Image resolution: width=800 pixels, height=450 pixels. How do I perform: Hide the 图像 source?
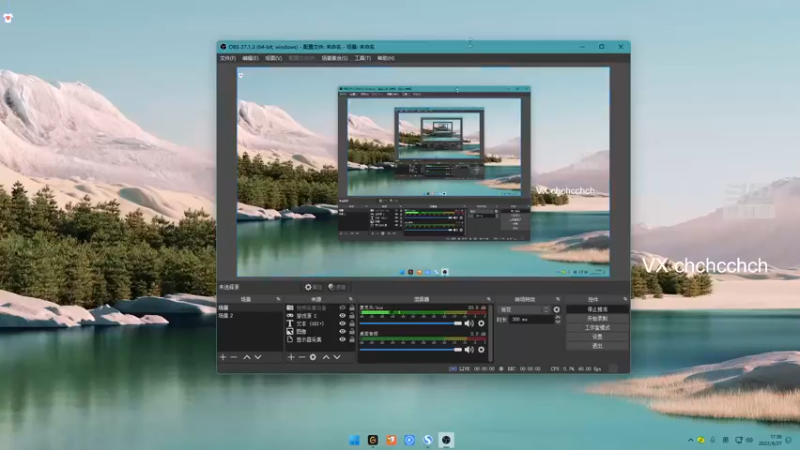tap(342, 332)
